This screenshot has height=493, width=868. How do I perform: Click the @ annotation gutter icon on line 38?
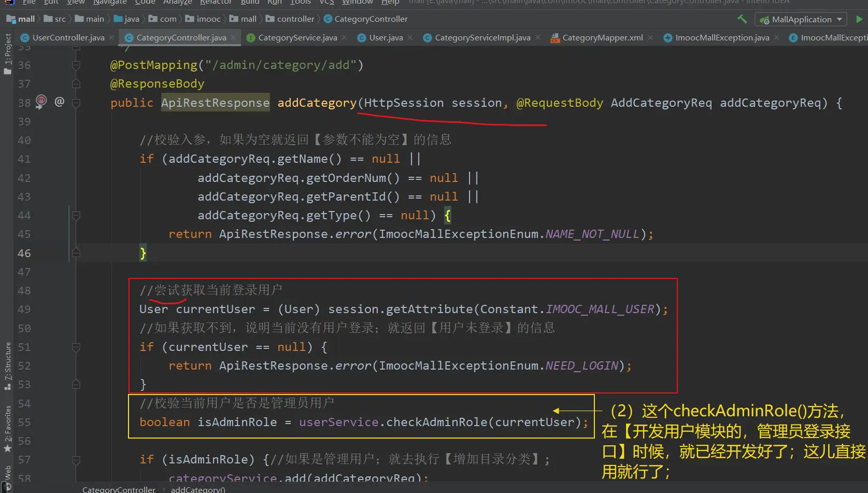pyautogui.click(x=60, y=102)
